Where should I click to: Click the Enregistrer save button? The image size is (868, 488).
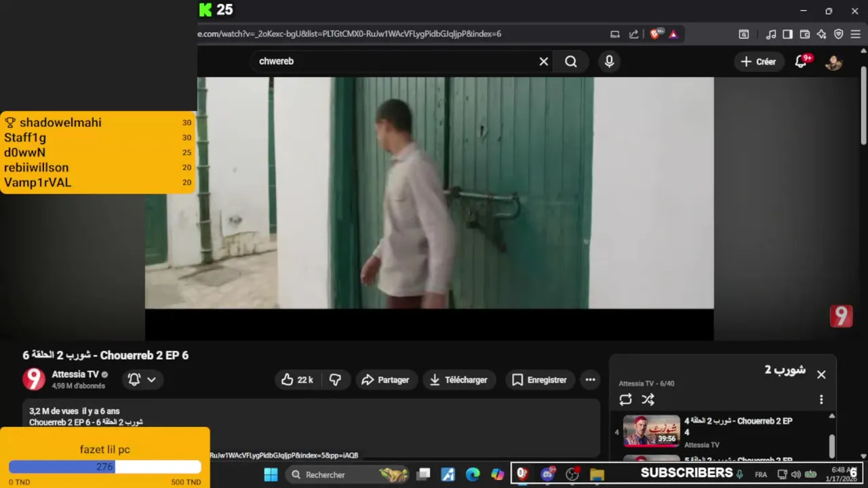539,380
